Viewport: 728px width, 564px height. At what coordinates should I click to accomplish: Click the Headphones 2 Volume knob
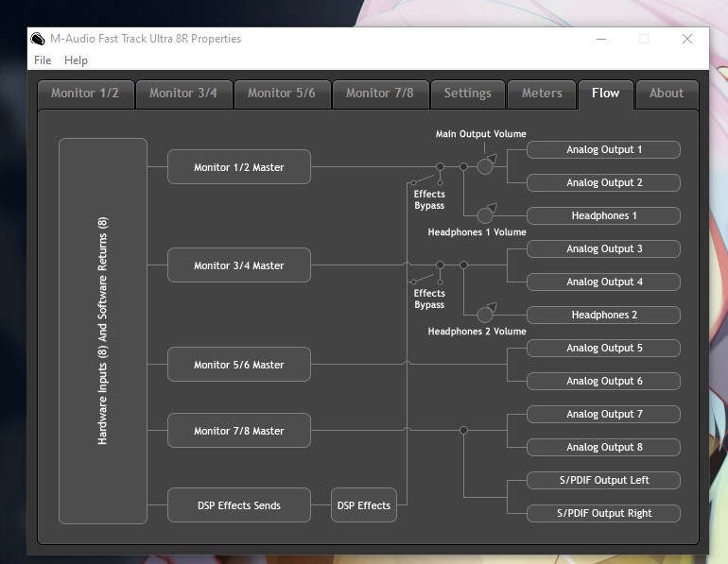[486, 314]
